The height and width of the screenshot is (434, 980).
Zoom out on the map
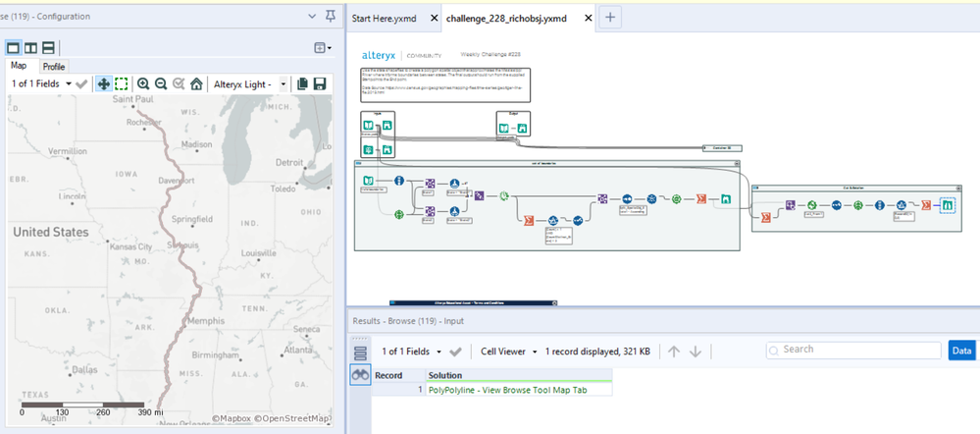click(161, 83)
